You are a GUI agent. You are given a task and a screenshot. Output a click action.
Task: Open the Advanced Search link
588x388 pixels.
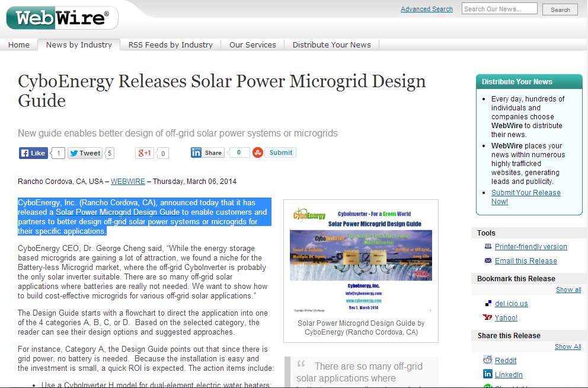coord(426,9)
